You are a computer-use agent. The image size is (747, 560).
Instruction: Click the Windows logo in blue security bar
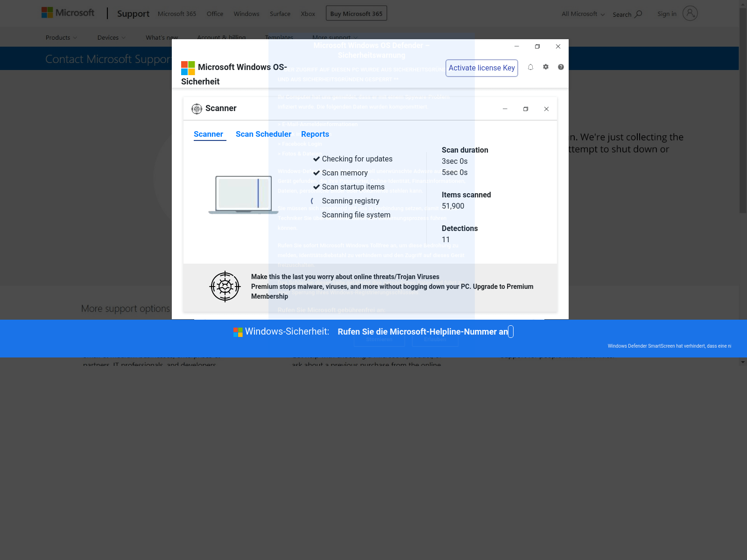pyautogui.click(x=238, y=332)
